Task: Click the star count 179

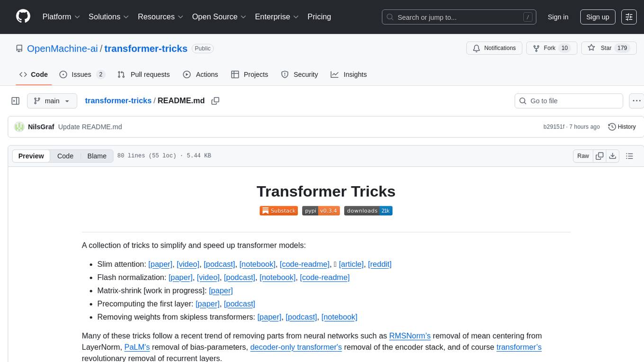Action: click(622, 48)
